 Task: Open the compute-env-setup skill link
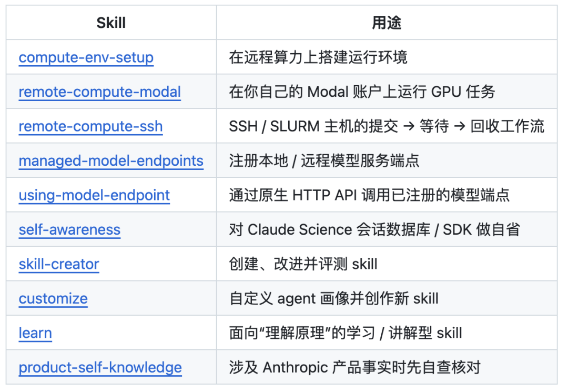coord(86,57)
